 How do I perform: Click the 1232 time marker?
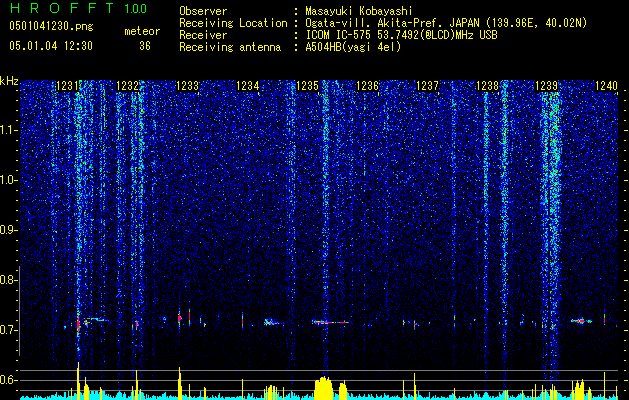click(128, 86)
